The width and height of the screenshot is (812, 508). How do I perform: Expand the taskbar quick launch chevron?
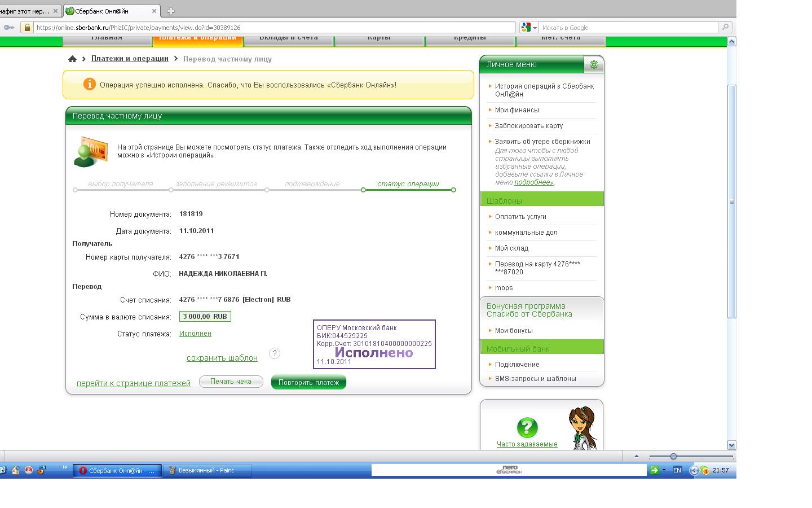64,467
